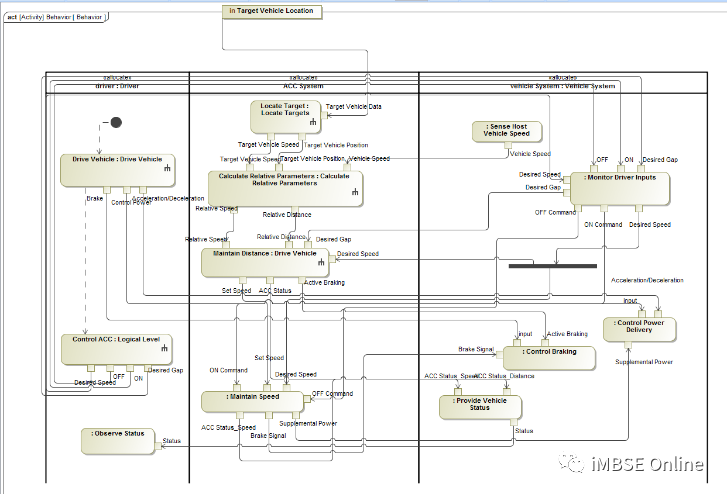
Task: Select Supplemental Power pin under Control Power Delivery
Action: pos(628,345)
